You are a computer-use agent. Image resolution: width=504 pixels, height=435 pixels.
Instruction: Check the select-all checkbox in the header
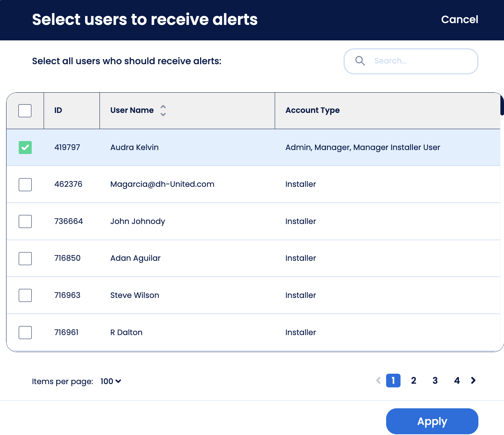pos(25,110)
